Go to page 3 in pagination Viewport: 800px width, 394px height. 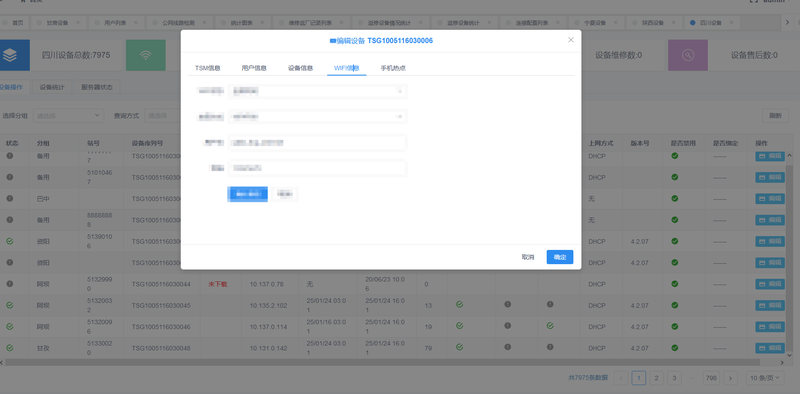pos(674,378)
